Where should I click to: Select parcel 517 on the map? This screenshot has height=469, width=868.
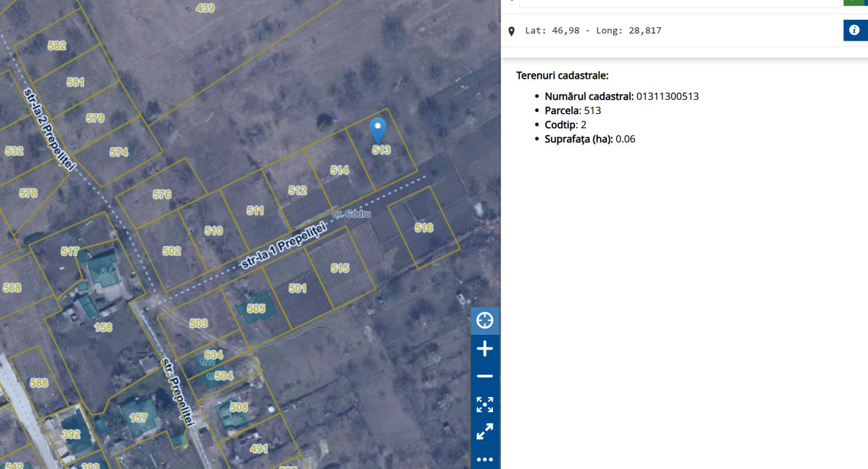70,252
